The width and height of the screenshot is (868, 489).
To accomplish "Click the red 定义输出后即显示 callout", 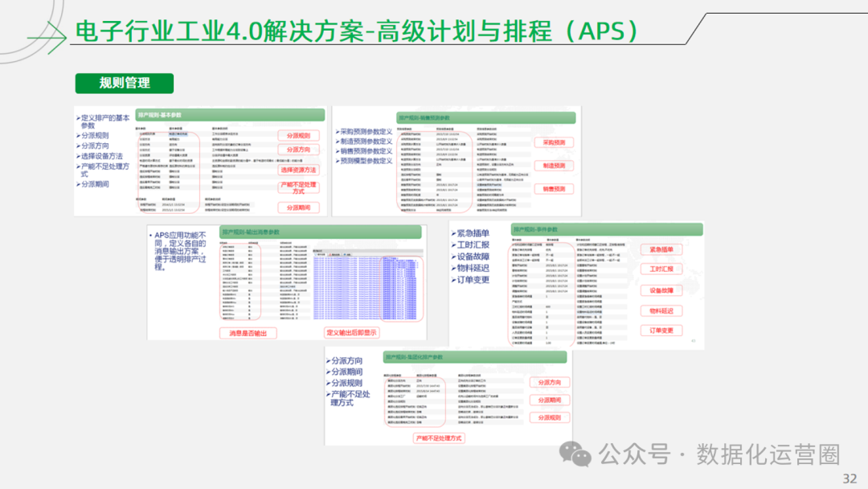I will tap(351, 333).
